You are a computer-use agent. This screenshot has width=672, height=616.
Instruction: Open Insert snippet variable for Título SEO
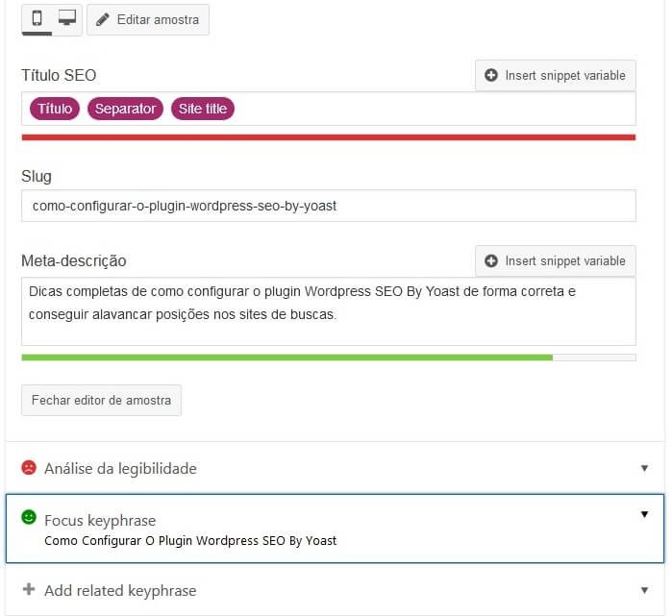point(556,75)
